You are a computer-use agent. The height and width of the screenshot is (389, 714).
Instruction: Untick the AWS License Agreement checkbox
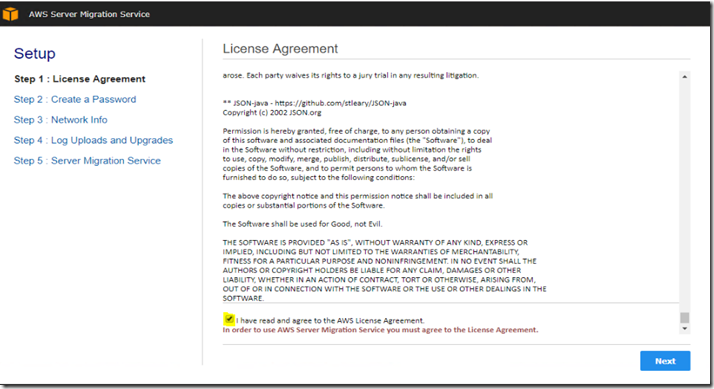click(x=229, y=319)
